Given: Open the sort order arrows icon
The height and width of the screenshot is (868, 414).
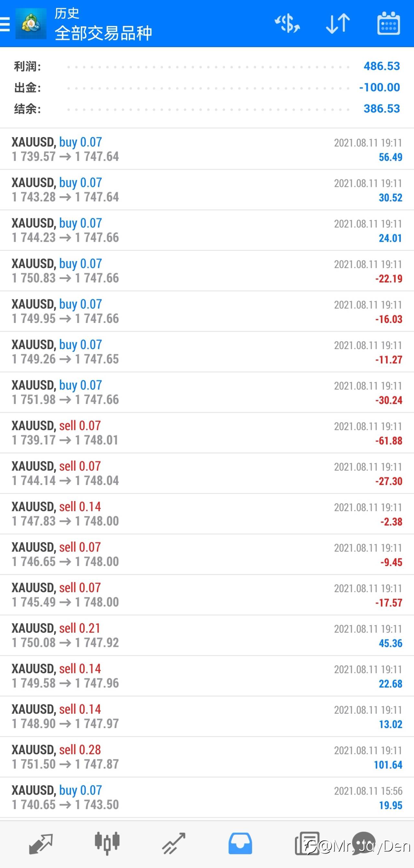Looking at the screenshot, I should 338,24.
